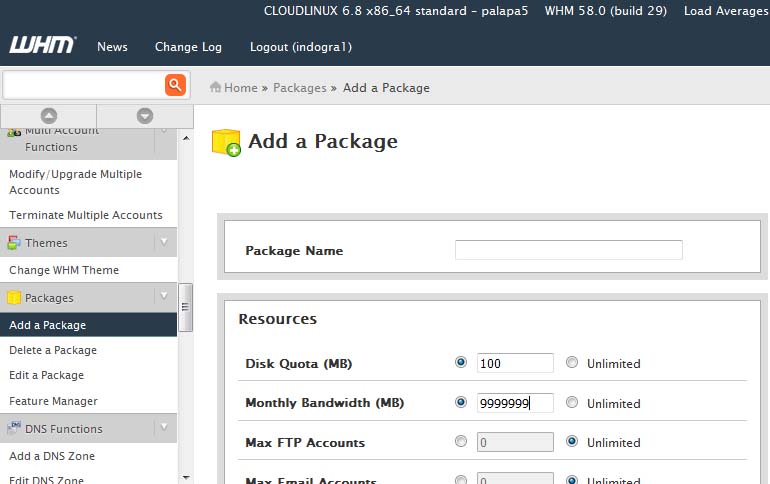Select the custom-value radio for Max FTP Accounts
Image resolution: width=770 pixels, height=484 pixels.
pyautogui.click(x=460, y=442)
